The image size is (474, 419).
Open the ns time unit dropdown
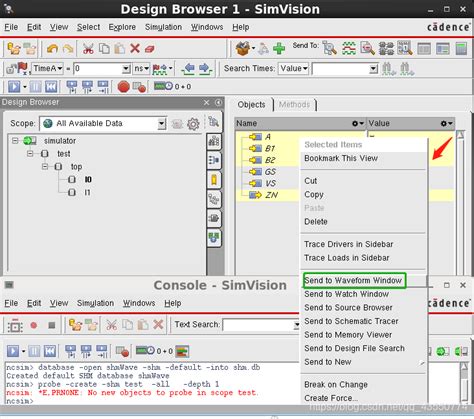[141, 69]
